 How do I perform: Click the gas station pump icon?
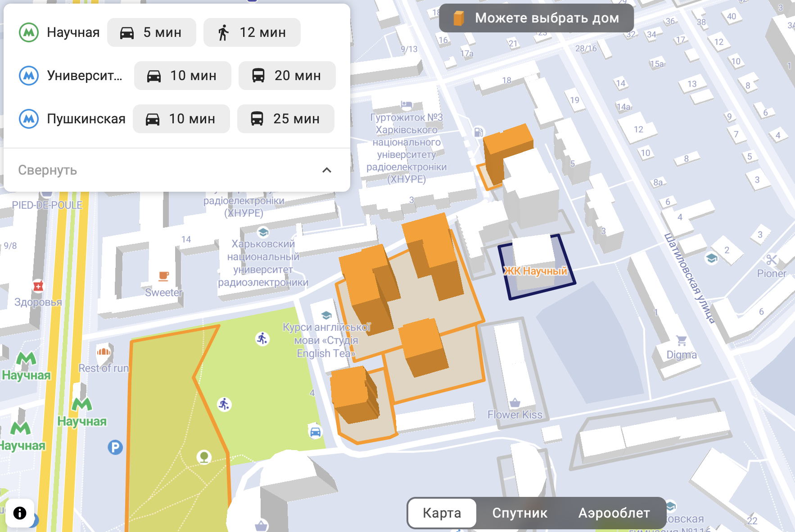click(479, 132)
